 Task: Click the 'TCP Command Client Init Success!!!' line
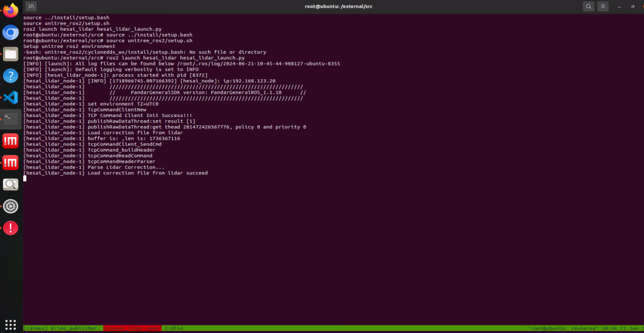click(x=108, y=116)
